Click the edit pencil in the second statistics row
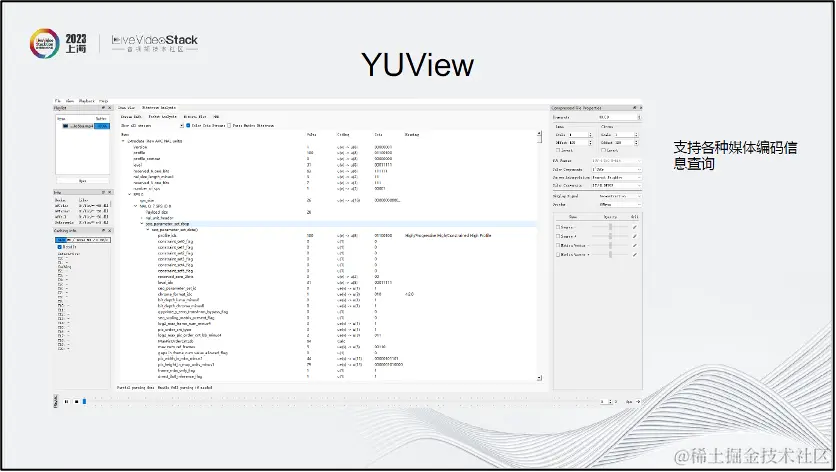Image resolution: width=836 pixels, height=472 pixels. coord(634,236)
